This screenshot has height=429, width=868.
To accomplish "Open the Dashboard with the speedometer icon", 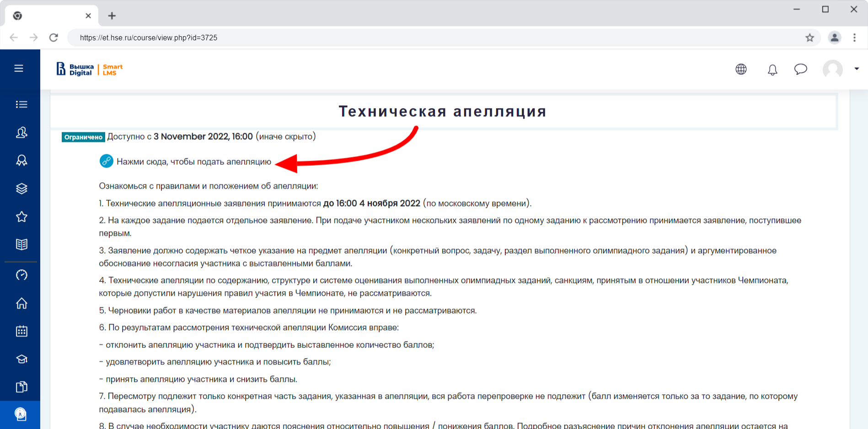I will (21, 275).
